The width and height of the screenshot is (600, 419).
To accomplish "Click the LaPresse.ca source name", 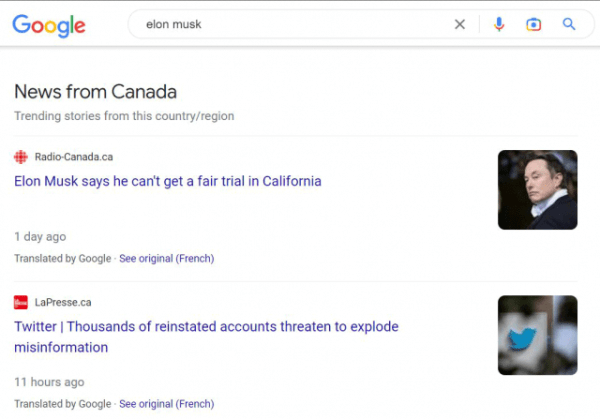I will [63, 302].
